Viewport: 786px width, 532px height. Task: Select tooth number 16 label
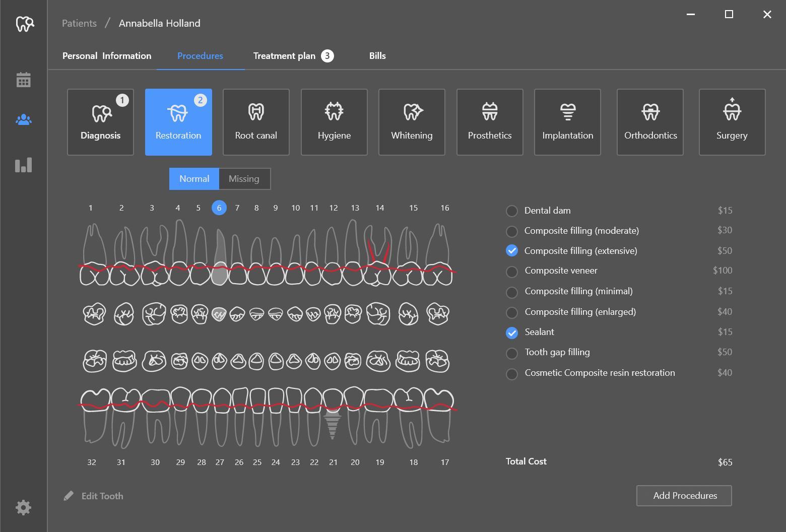445,208
